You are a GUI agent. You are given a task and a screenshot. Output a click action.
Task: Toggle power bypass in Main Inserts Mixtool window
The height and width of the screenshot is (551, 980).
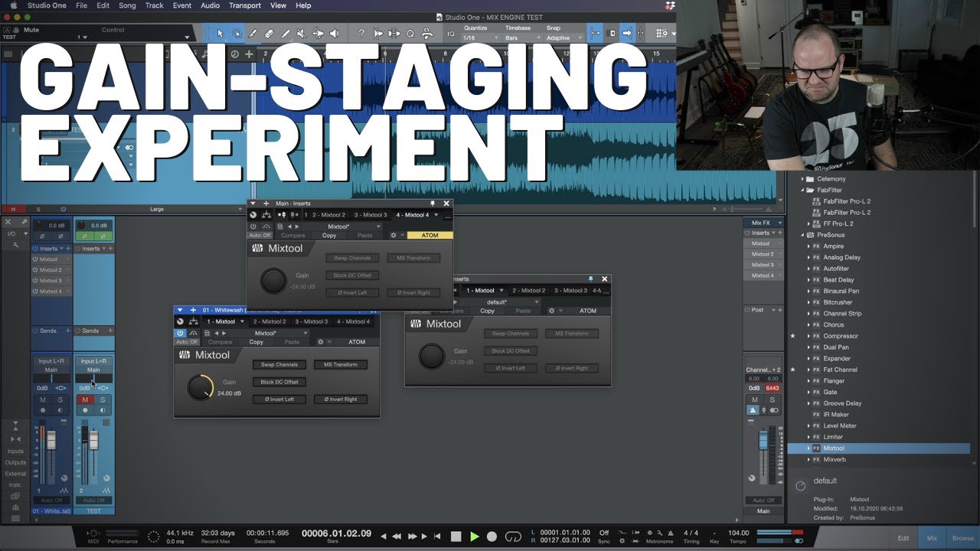click(x=253, y=227)
